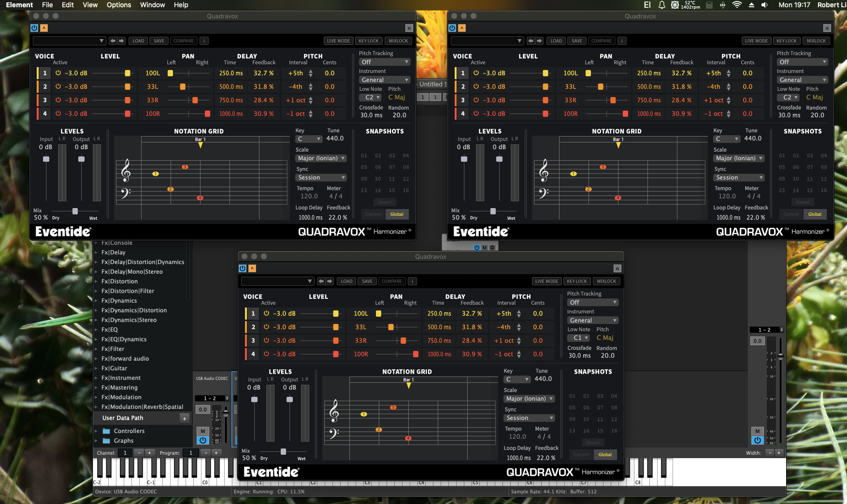
Task: Click note marker 4 in top-right notation grid
Action: click(x=618, y=198)
